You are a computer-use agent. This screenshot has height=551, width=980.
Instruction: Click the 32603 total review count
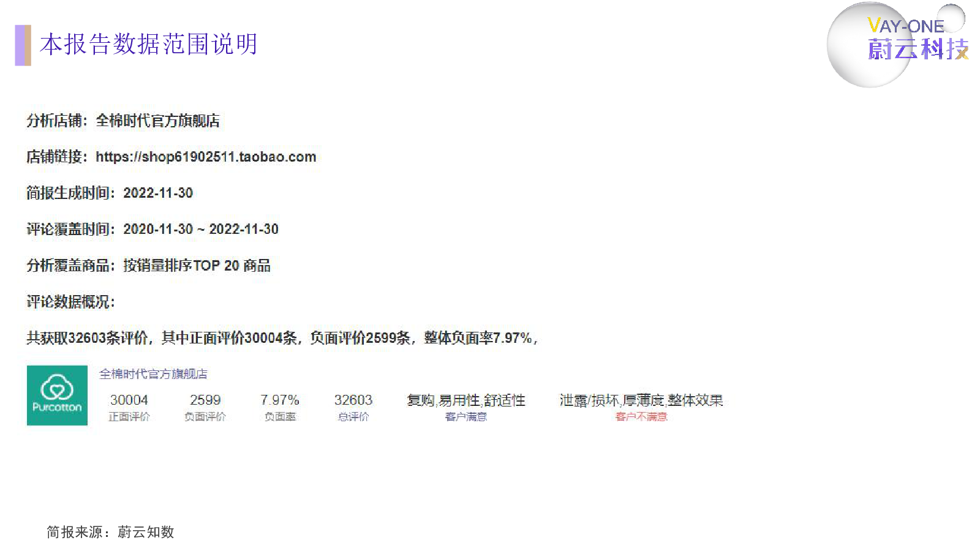(x=353, y=400)
